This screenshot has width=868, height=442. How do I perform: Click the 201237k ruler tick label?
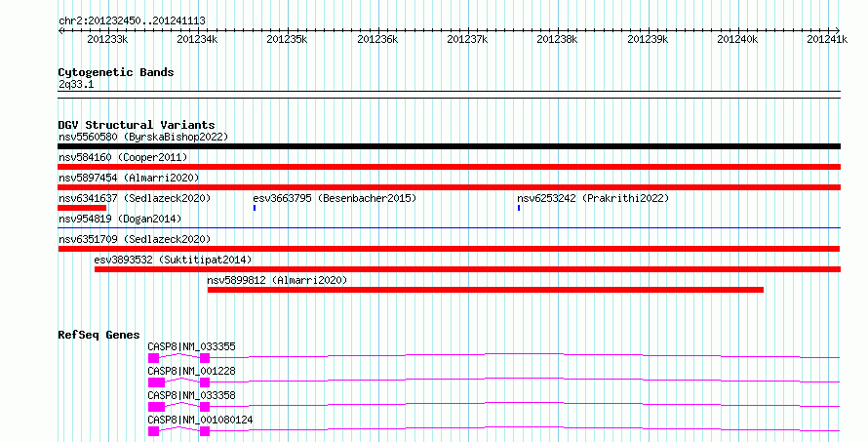(467, 39)
